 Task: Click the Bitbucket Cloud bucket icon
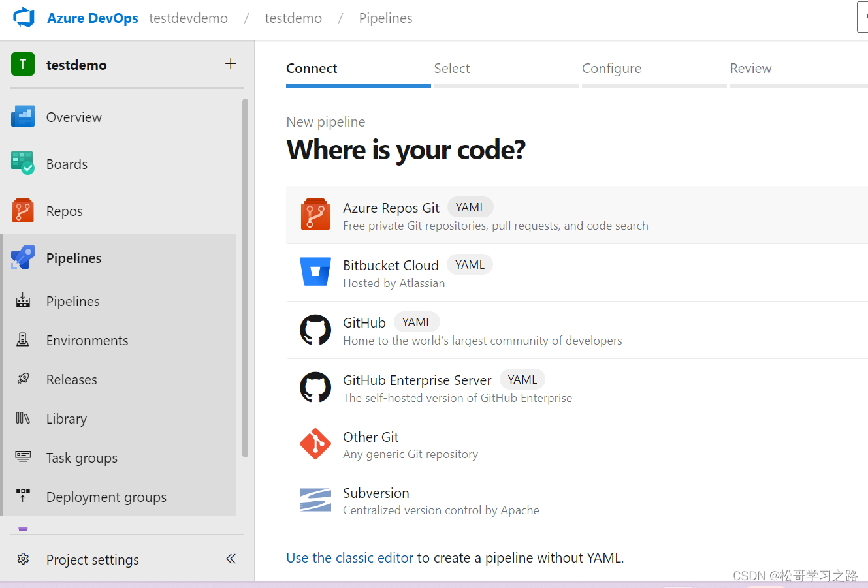(x=315, y=271)
